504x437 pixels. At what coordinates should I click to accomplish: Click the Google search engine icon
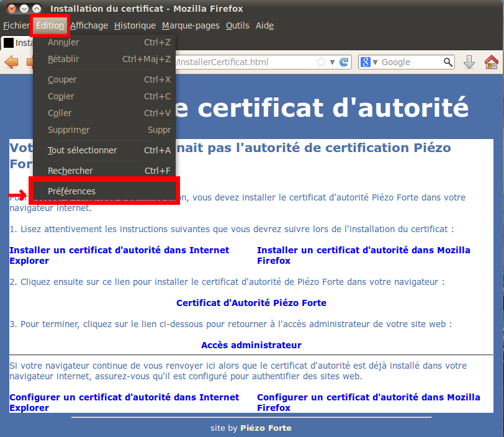point(366,62)
